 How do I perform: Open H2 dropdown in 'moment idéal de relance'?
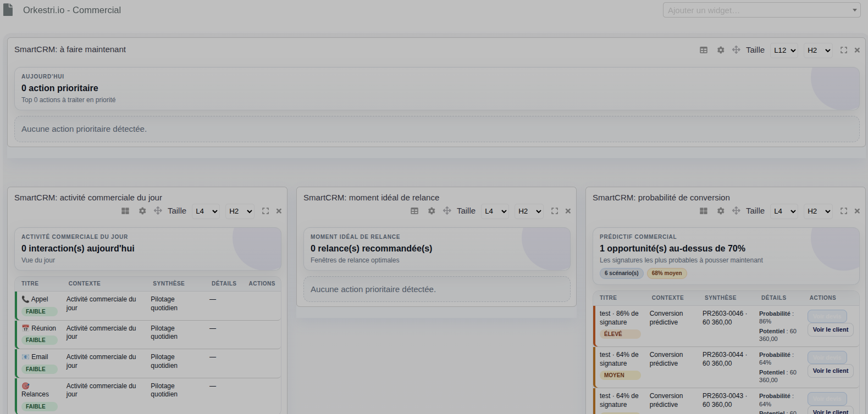coord(529,211)
